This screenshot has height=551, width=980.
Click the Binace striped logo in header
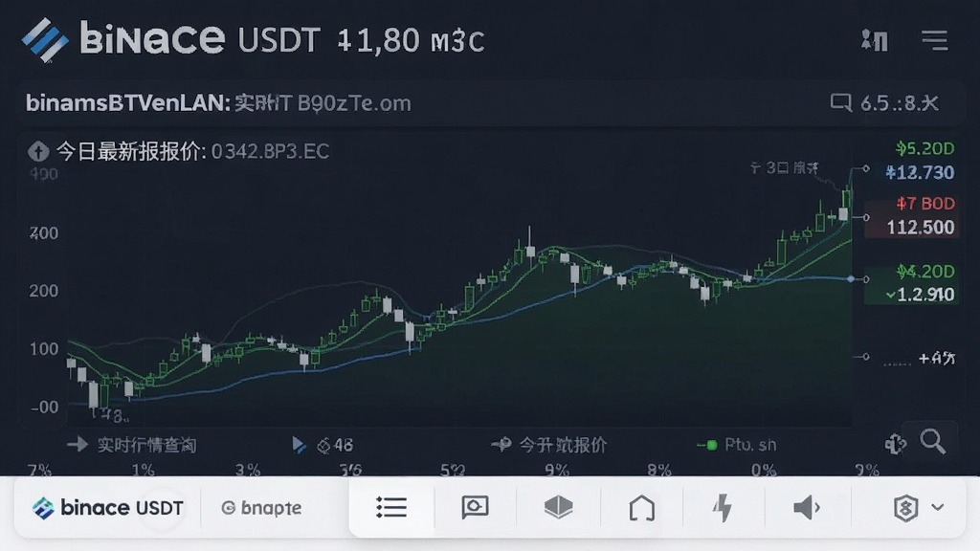pyautogui.click(x=45, y=40)
